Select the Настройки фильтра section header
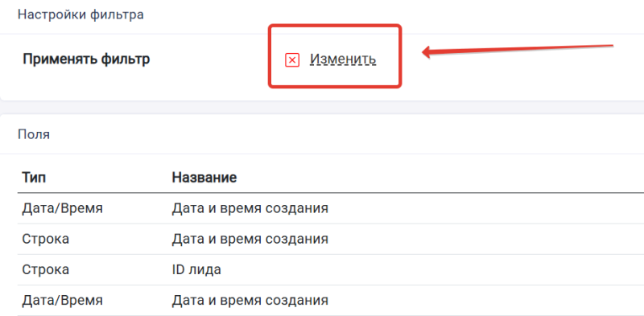The height and width of the screenshot is (316, 644). tap(81, 14)
